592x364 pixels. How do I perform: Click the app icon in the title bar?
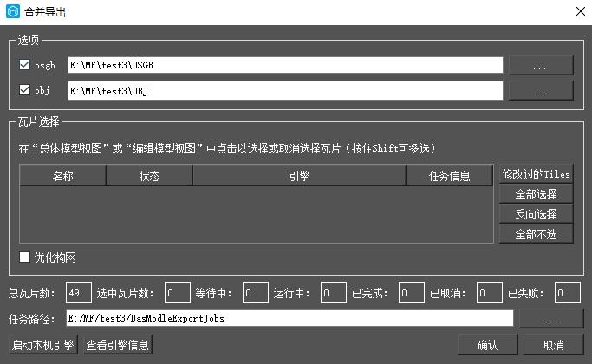click(x=13, y=11)
